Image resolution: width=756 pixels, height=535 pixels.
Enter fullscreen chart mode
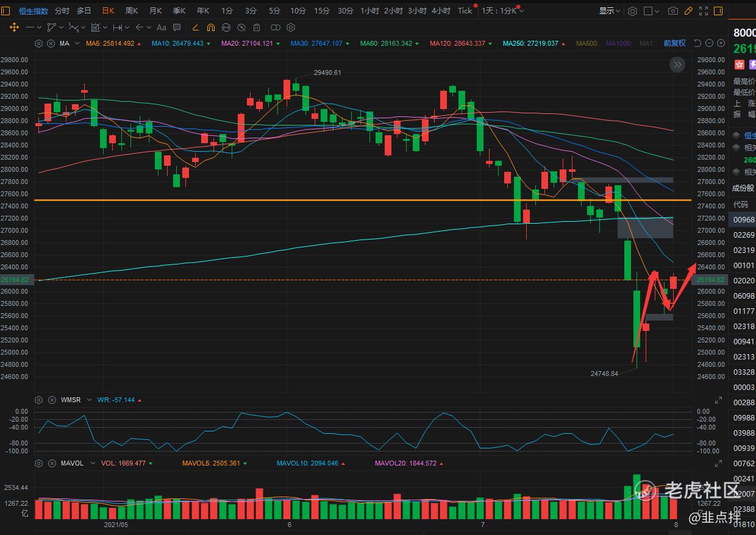pos(704,11)
